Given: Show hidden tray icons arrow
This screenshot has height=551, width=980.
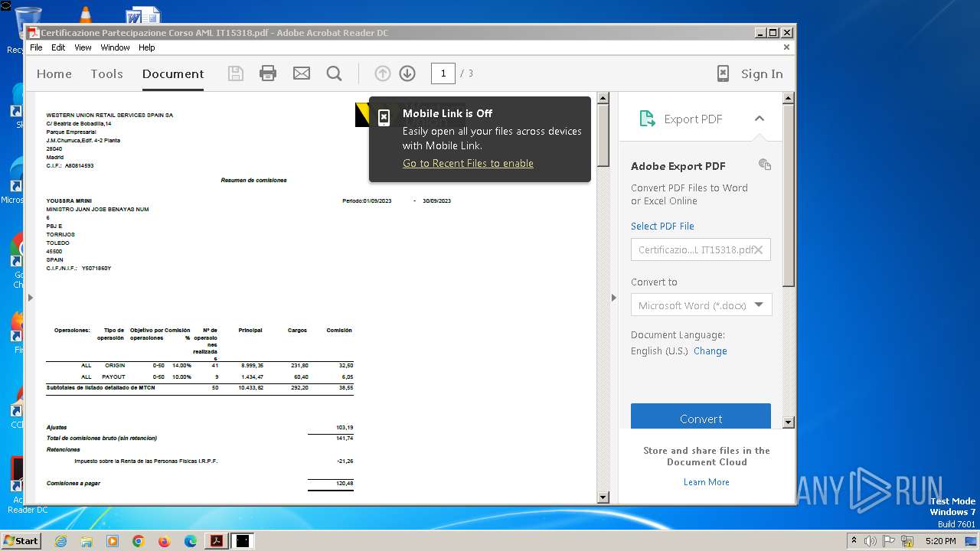Looking at the screenshot, I should pos(854,541).
